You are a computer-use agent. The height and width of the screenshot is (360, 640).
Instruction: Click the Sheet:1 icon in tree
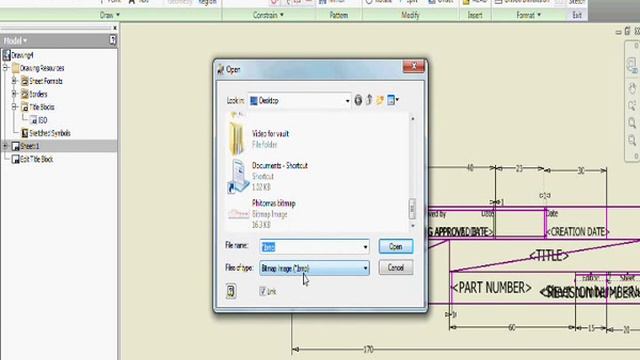coord(16,146)
